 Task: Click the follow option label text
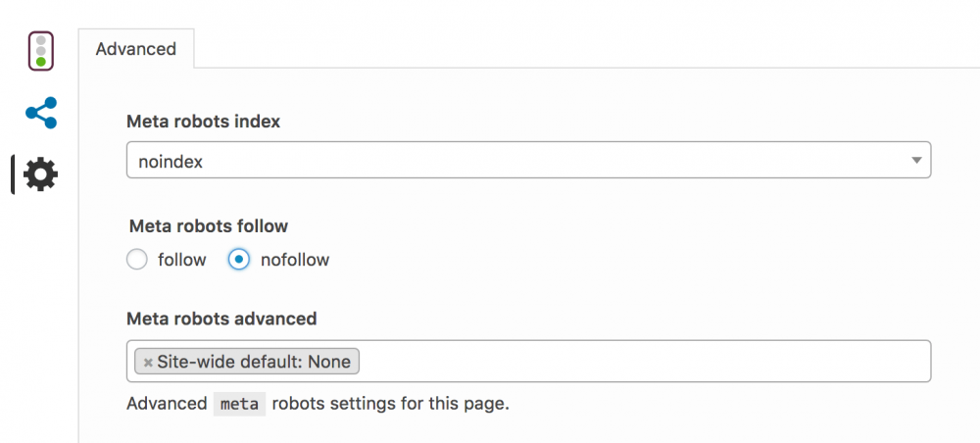(182, 260)
